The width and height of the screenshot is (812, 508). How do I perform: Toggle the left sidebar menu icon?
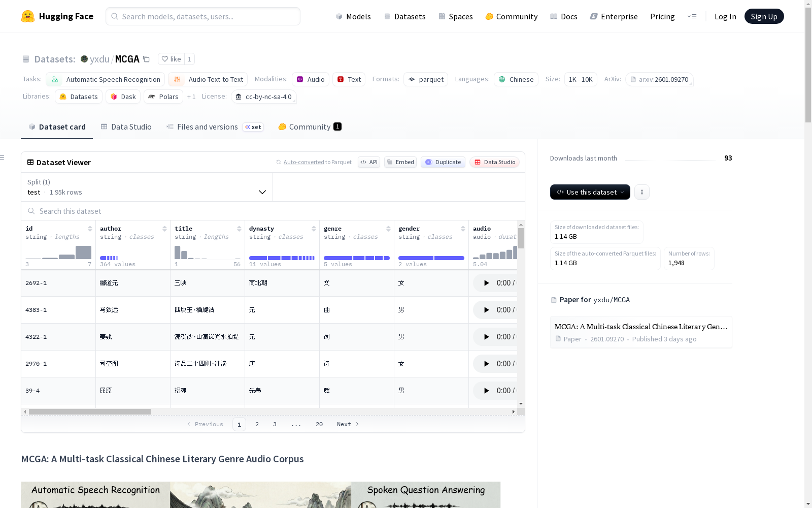coord(2,157)
